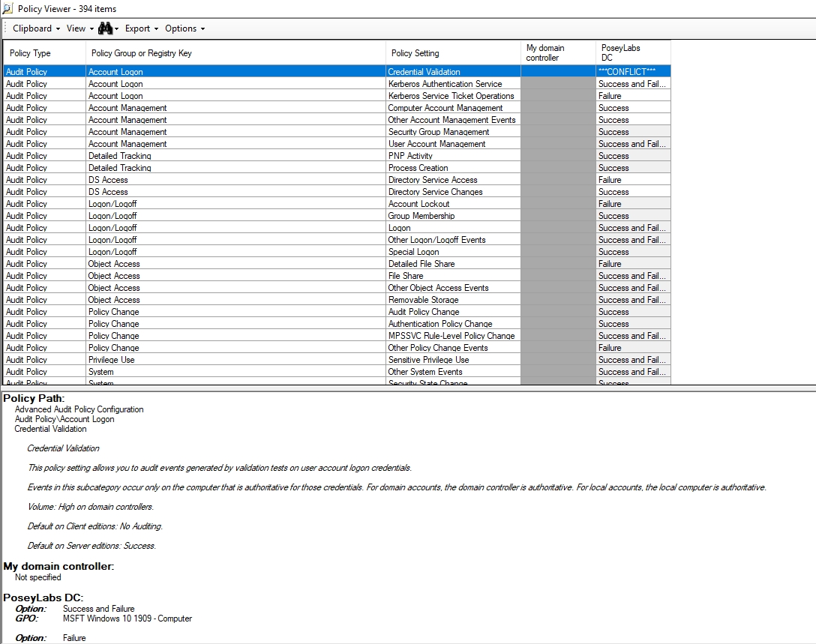Select the Credential Validation conflict row
Viewport: 816px width, 644px height.
300,71
